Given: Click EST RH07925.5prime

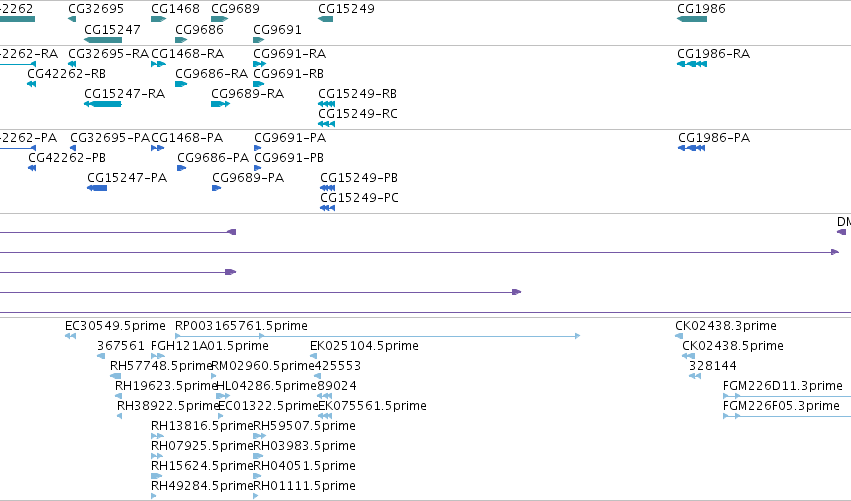Looking at the screenshot, I should 202,446.
